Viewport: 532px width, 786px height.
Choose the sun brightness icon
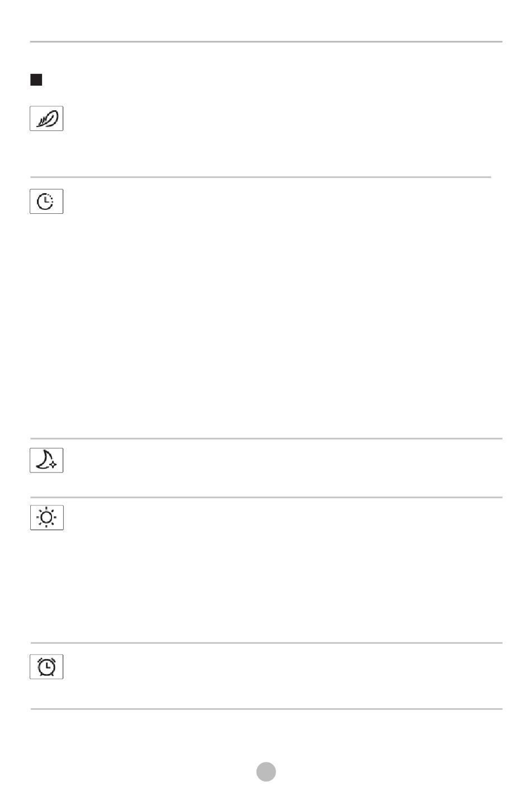pos(46,518)
